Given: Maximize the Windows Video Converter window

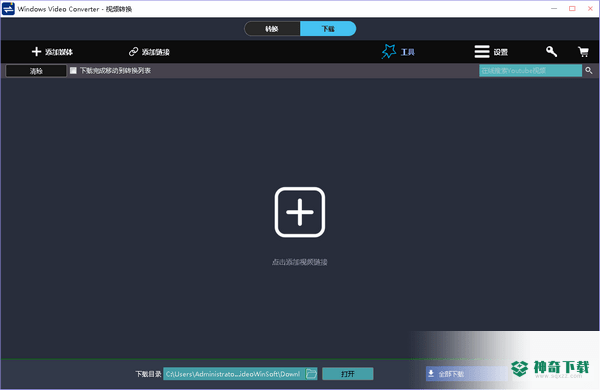Looking at the screenshot, I should pyautogui.click(x=572, y=8).
